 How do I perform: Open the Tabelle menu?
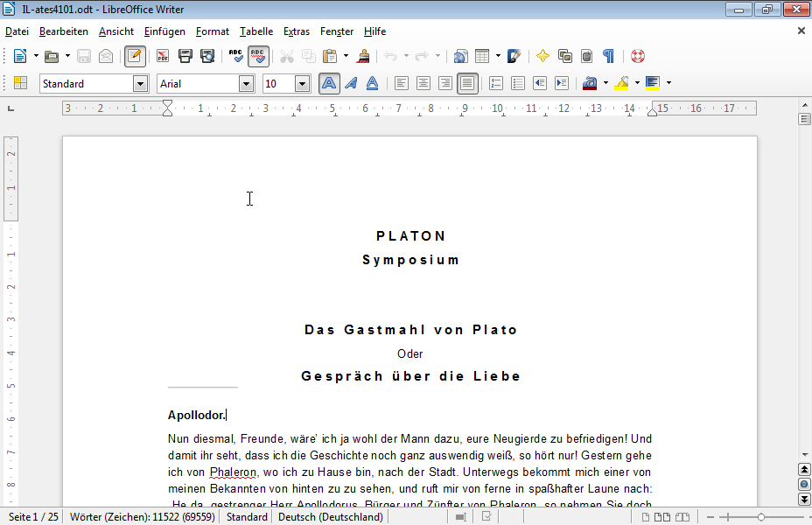click(256, 31)
